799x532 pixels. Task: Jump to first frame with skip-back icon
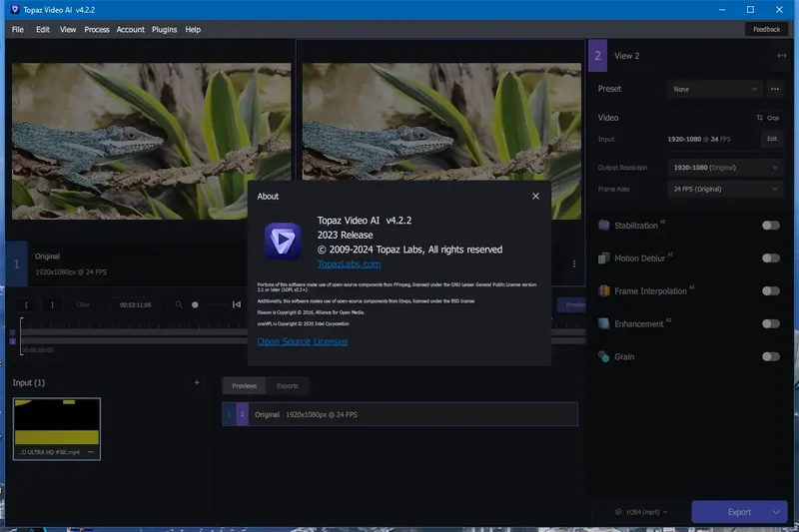coord(237,304)
